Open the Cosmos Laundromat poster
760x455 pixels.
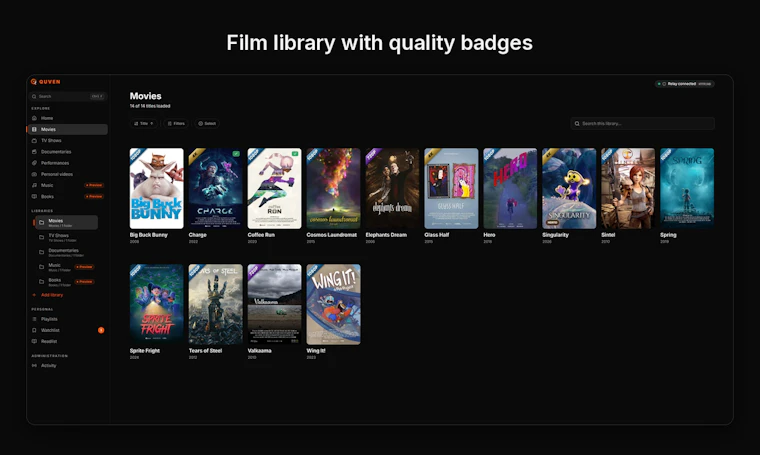click(x=333, y=188)
